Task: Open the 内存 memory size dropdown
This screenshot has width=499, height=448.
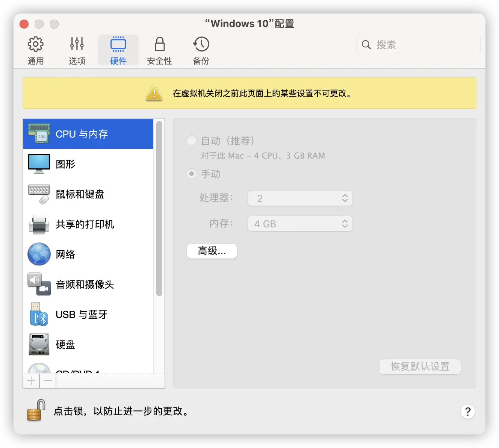Action: (300, 224)
